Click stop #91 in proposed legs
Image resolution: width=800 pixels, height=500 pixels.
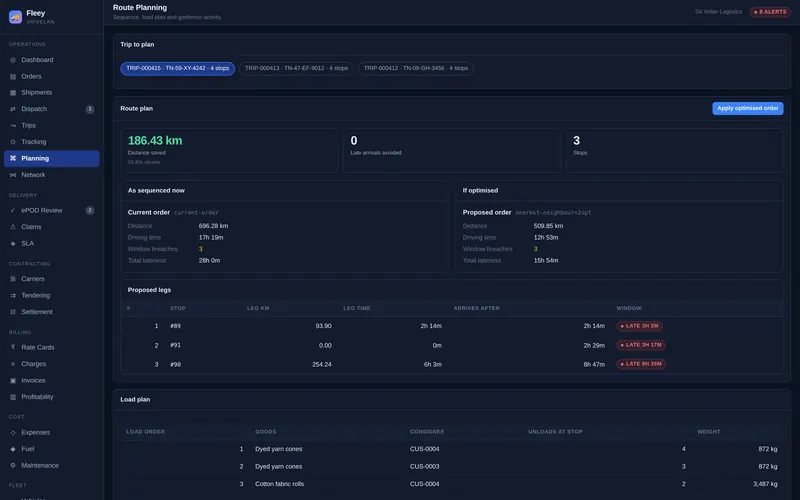[x=176, y=345]
